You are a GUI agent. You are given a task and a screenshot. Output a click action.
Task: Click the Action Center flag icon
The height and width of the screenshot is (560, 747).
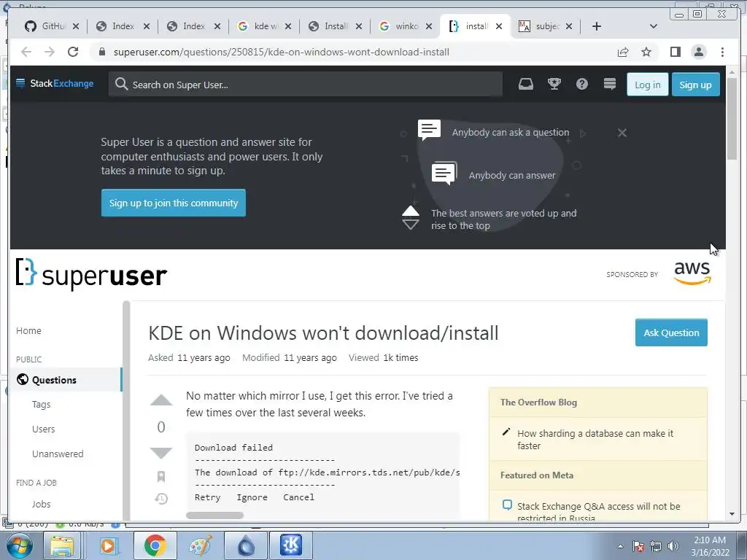(x=638, y=547)
